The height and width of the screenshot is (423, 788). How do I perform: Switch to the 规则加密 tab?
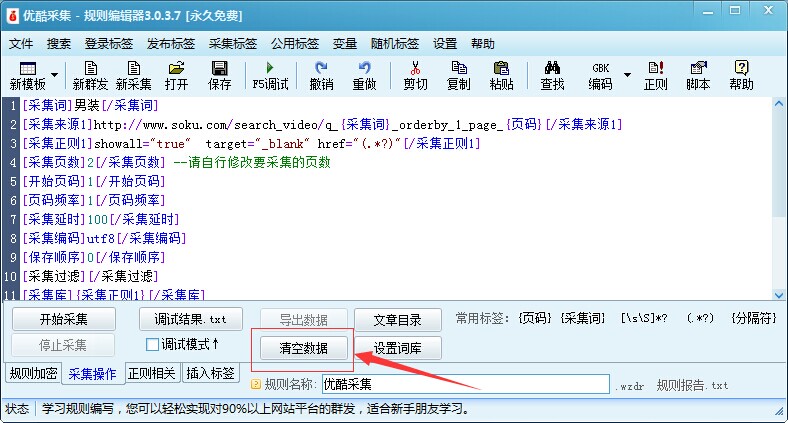pyautogui.click(x=33, y=373)
